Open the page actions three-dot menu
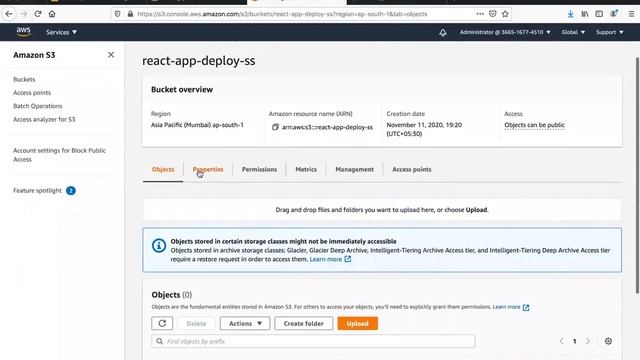 click(480, 14)
